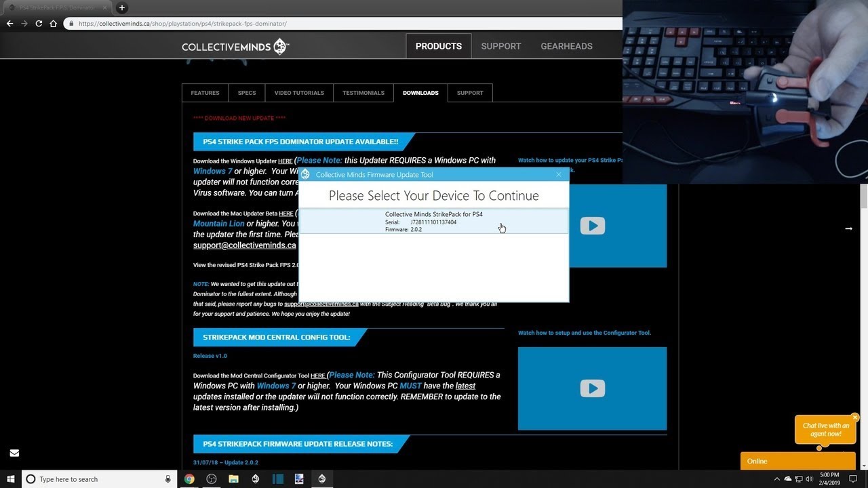
Task: Open the active Collective Minds updater taskbar icon
Action: tap(321, 479)
